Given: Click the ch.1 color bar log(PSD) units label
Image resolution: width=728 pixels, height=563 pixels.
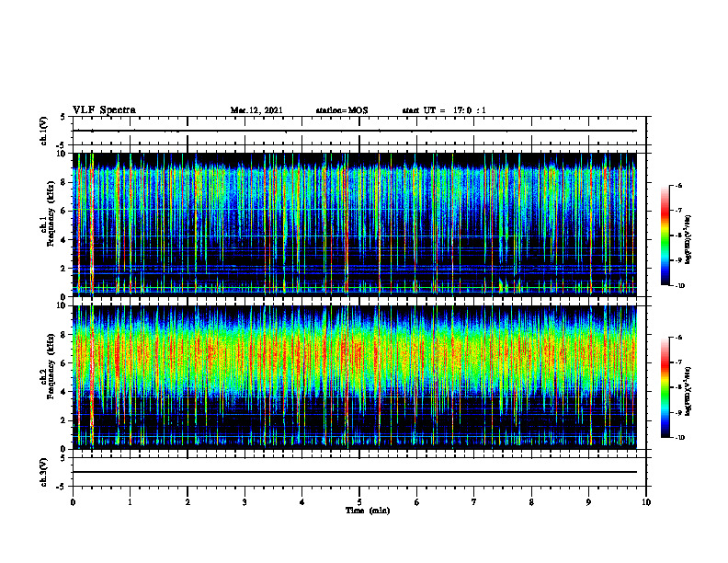Looking at the screenshot, I should point(688,239).
